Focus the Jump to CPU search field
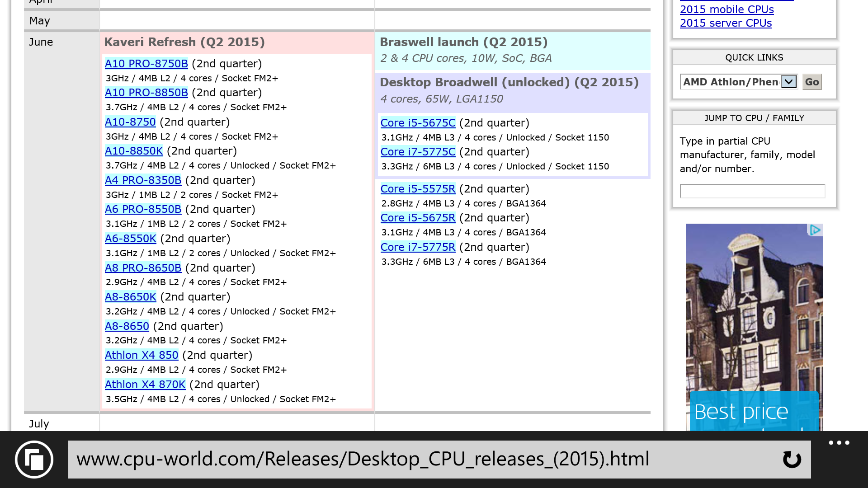The image size is (868, 488). (x=752, y=191)
